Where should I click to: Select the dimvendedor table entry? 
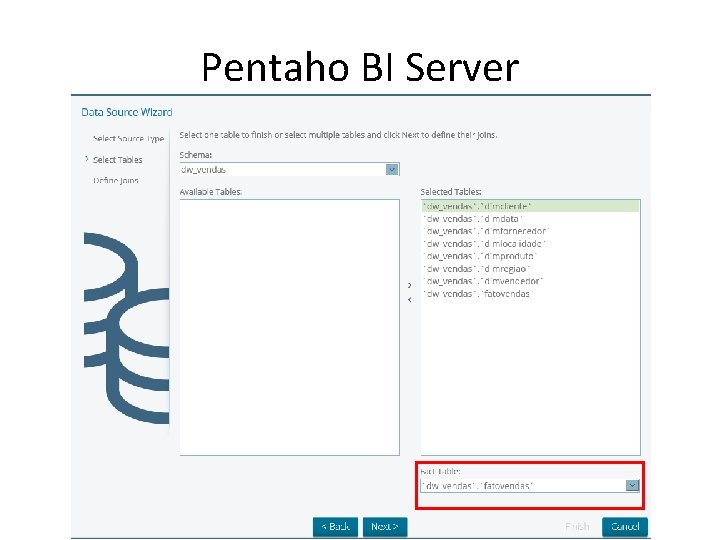click(530, 281)
